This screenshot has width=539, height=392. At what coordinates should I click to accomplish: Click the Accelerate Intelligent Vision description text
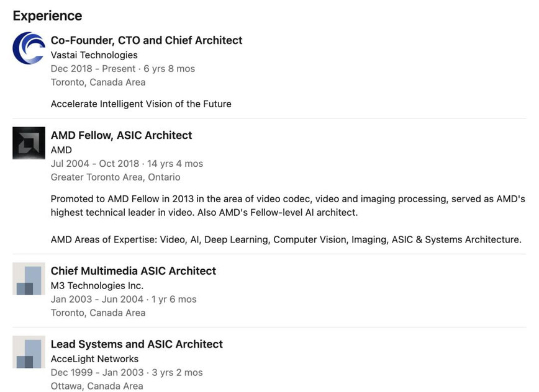click(141, 104)
